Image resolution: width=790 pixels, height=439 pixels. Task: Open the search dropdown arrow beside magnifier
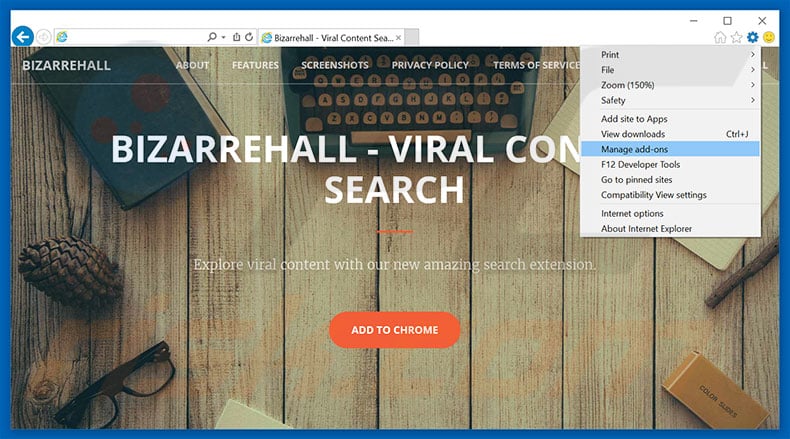pos(224,37)
